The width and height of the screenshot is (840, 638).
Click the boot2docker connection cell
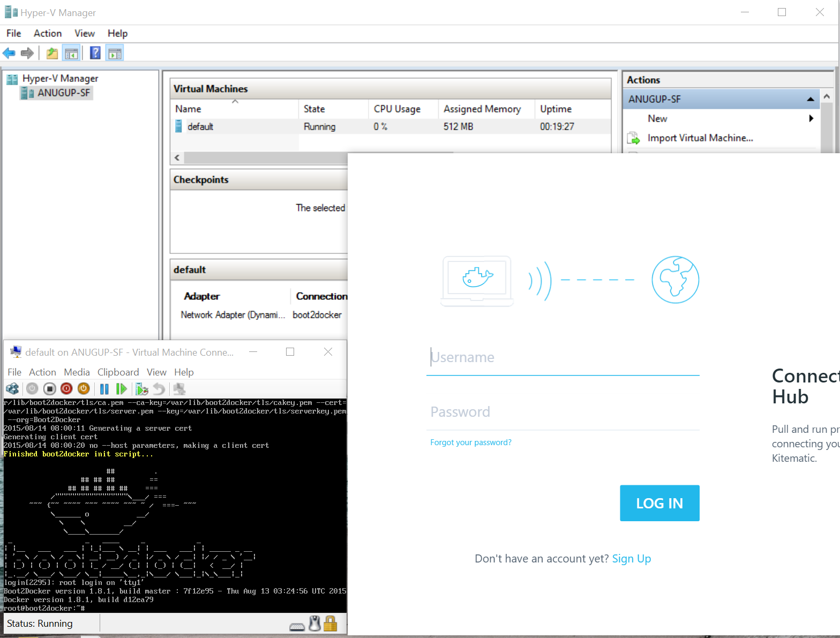(317, 315)
